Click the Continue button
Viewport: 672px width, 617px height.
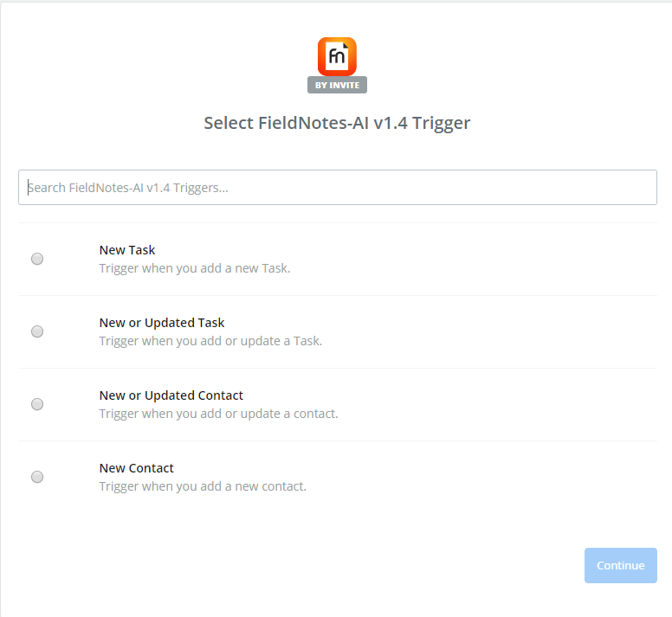620,565
